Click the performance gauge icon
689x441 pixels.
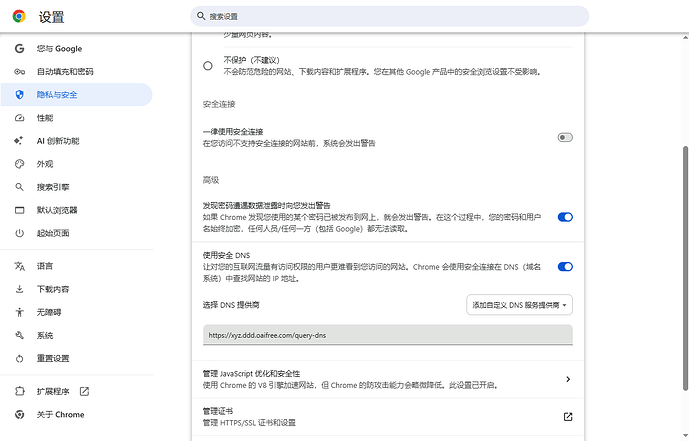pyautogui.click(x=19, y=118)
